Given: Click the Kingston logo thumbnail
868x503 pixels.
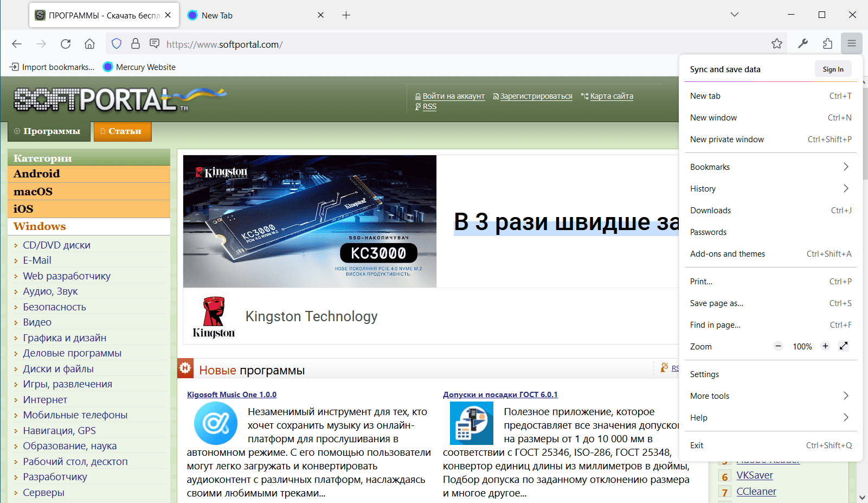Looking at the screenshot, I should [x=214, y=318].
